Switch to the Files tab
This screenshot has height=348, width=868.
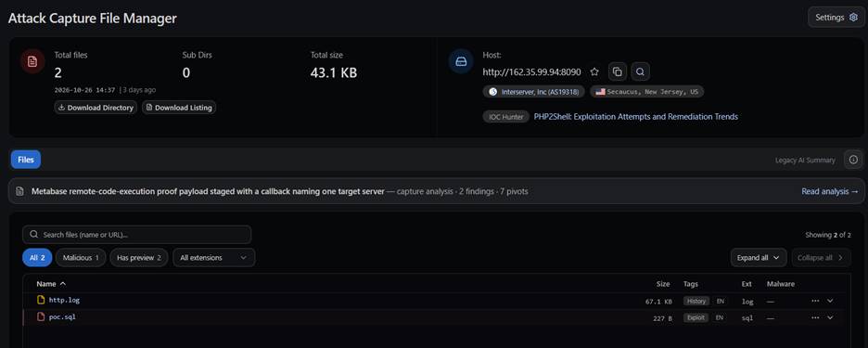[x=25, y=160]
